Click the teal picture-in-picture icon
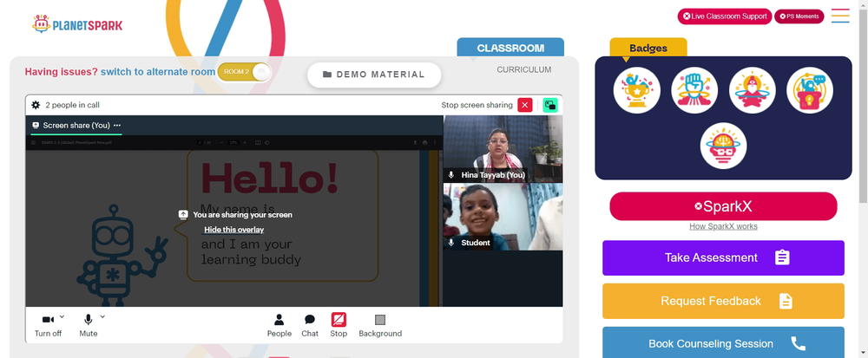868x358 pixels. tap(550, 105)
